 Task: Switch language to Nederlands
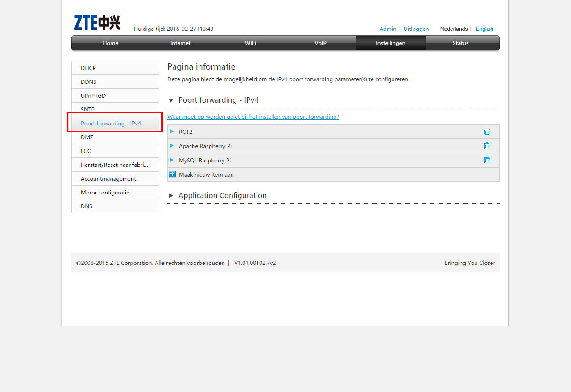coord(454,29)
